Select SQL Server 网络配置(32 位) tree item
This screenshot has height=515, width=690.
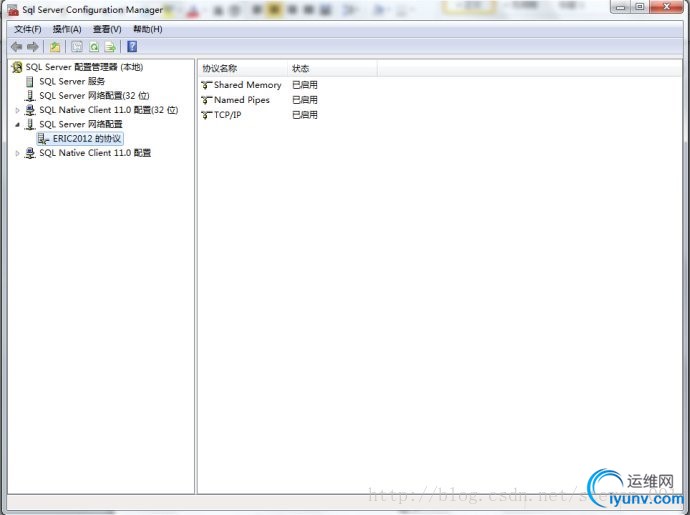94,96
